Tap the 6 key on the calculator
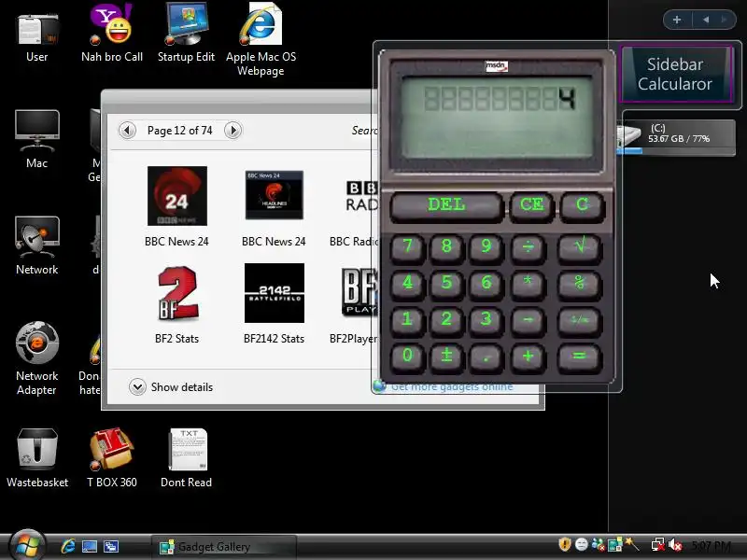Viewport: 747px width, 560px height. 486,285
